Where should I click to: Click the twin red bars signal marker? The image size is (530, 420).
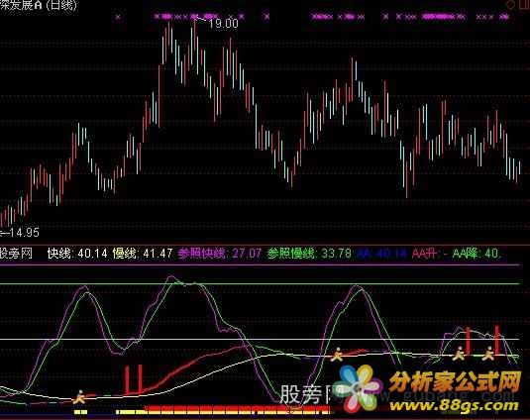[x=134, y=379]
